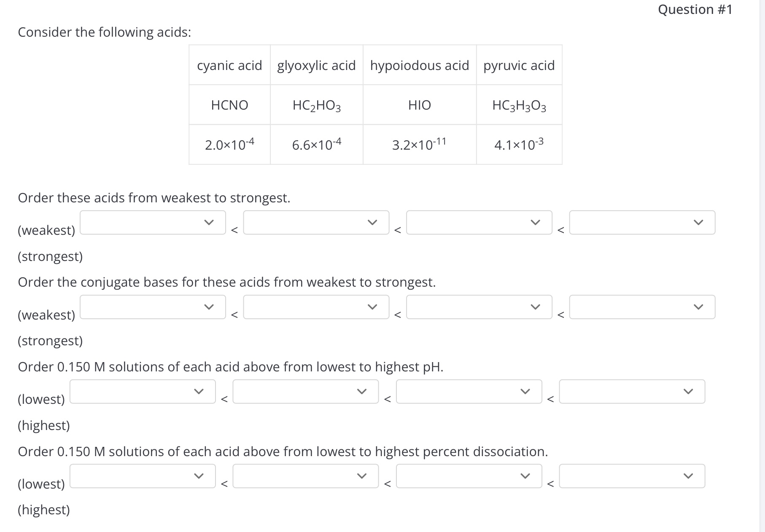Expand the third conjugate base dropdown

point(479,307)
